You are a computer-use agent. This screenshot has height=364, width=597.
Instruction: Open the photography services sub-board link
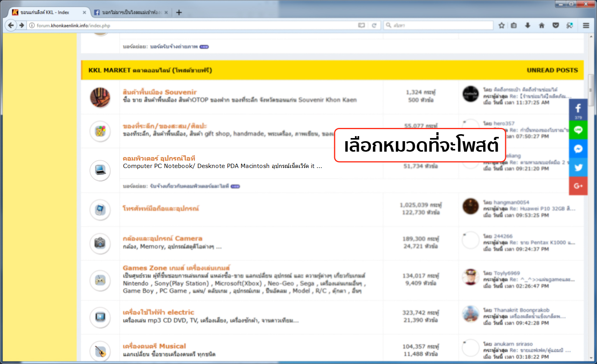(174, 47)
